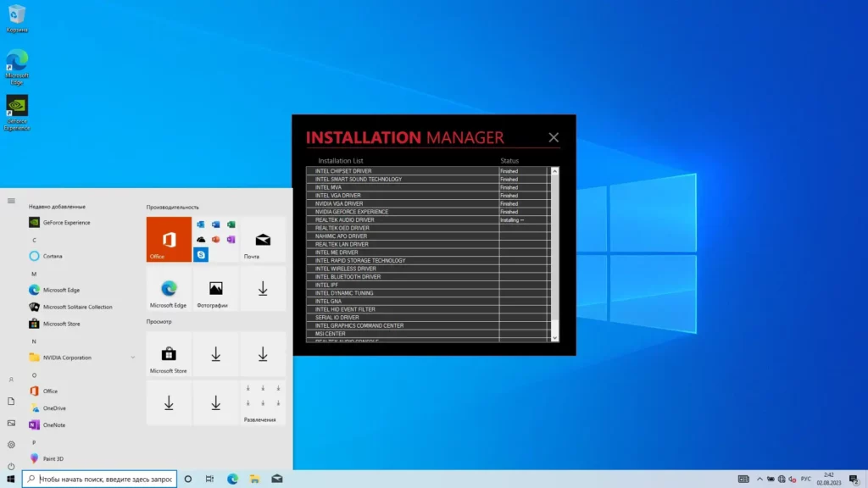Click the Task View taskbar button
This screenshot has width=868, height=488.
(209, 480)
